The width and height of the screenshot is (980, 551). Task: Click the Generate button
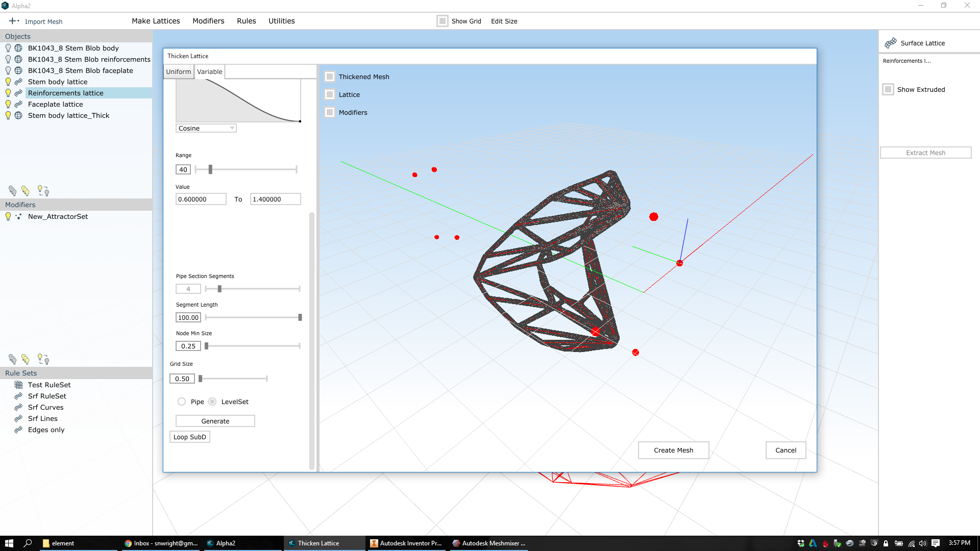point(215,421)
